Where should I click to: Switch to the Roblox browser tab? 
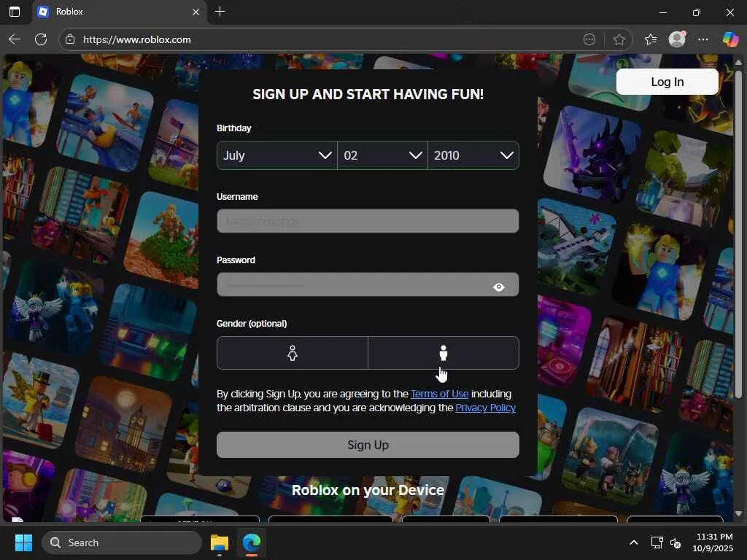tap(120, 12)
